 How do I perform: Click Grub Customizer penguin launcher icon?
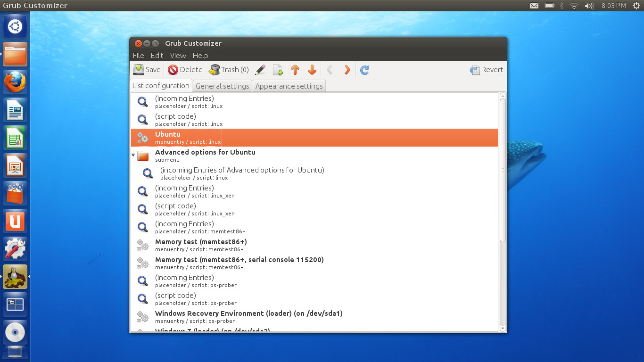[15, 277]
